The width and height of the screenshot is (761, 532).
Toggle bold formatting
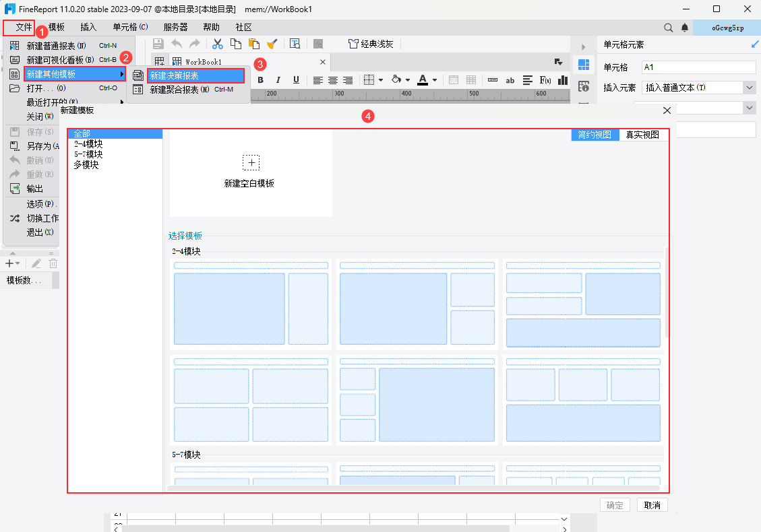(x=261, y=80)
